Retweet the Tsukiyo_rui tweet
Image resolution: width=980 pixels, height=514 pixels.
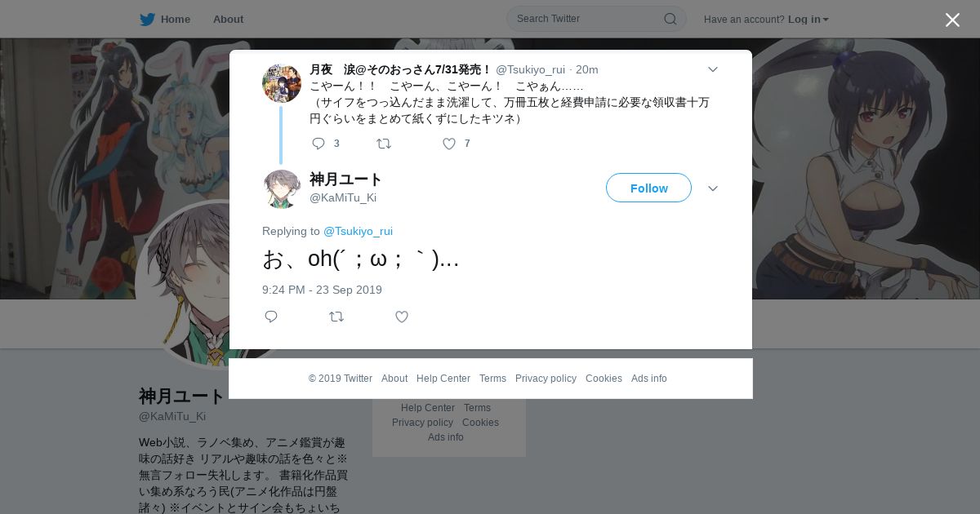(384, 144)
